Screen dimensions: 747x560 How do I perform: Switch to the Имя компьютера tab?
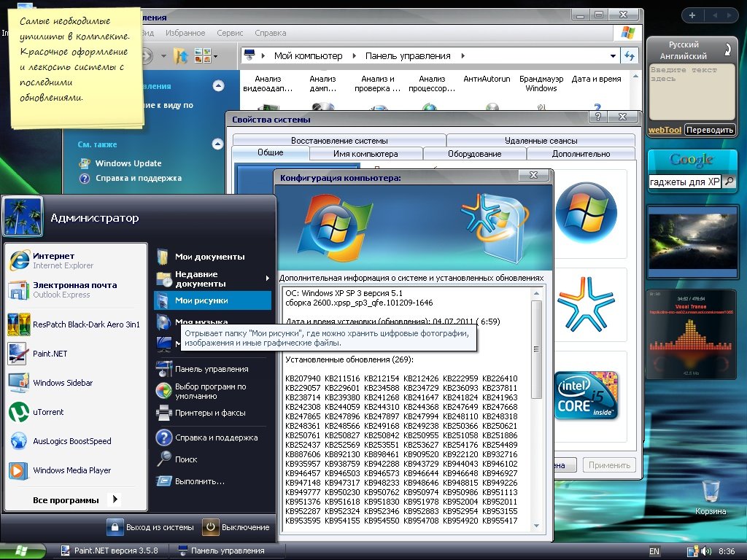tap(366, 154)
